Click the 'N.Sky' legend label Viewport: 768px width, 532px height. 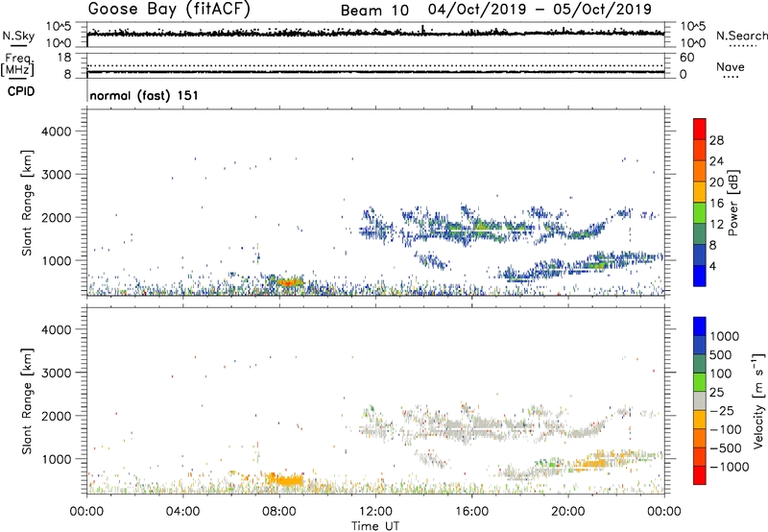pyautogui.click(x=18, y=36)
